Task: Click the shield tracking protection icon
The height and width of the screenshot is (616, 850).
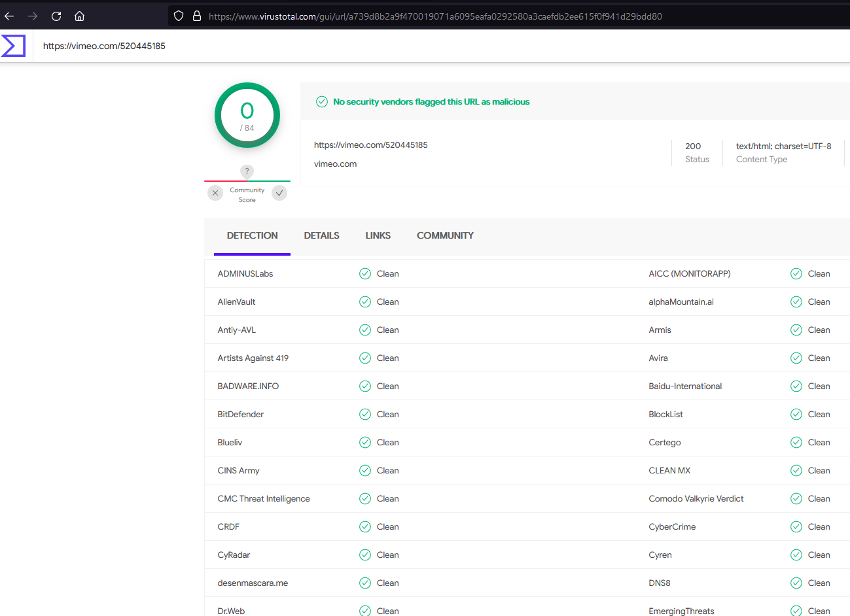Action: coord(179,16)
